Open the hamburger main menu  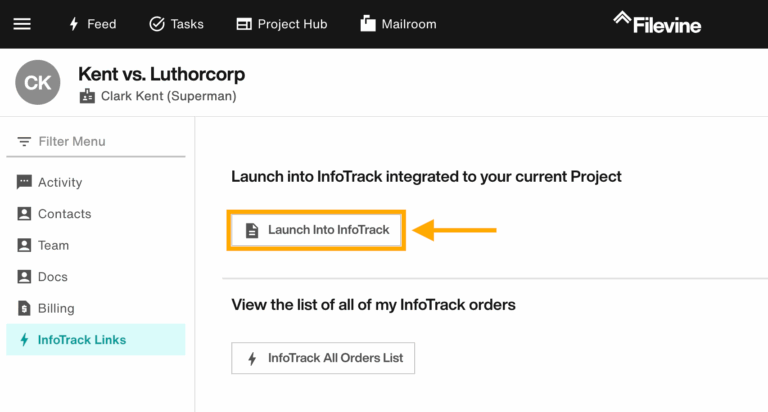pos(22,24)
